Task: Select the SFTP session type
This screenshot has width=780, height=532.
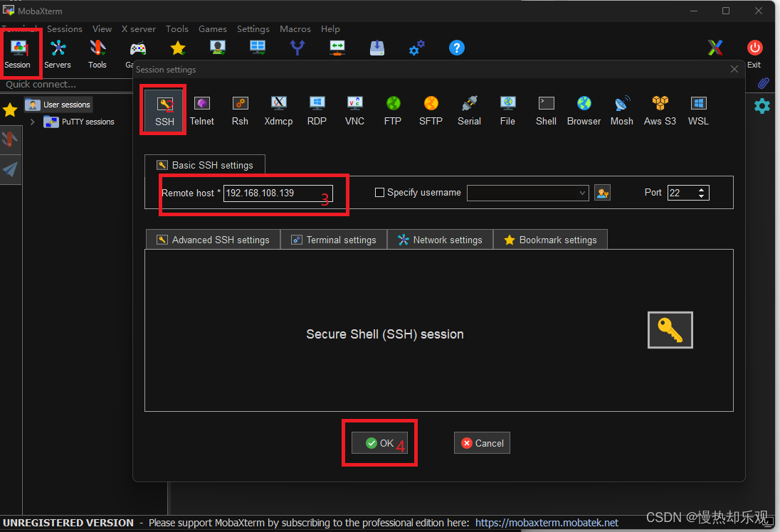Action: click(x=431, y=111)
